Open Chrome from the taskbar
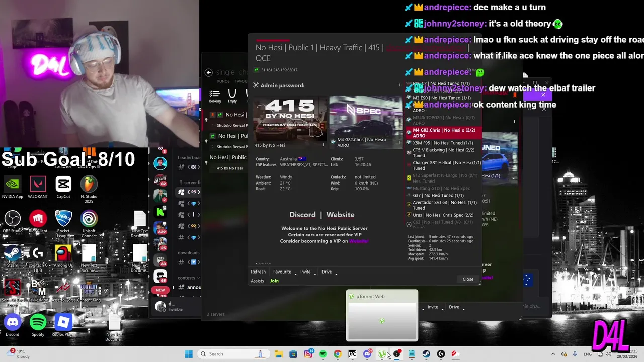Viewport: 644px width, 362px height. [x=338, y=354]
